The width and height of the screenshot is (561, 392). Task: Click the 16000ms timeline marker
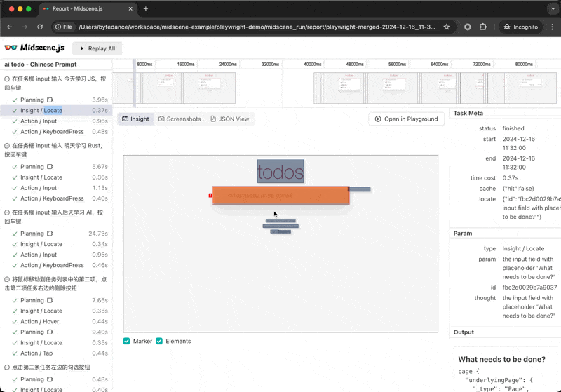pyautogui.click(x=186, y=64)
